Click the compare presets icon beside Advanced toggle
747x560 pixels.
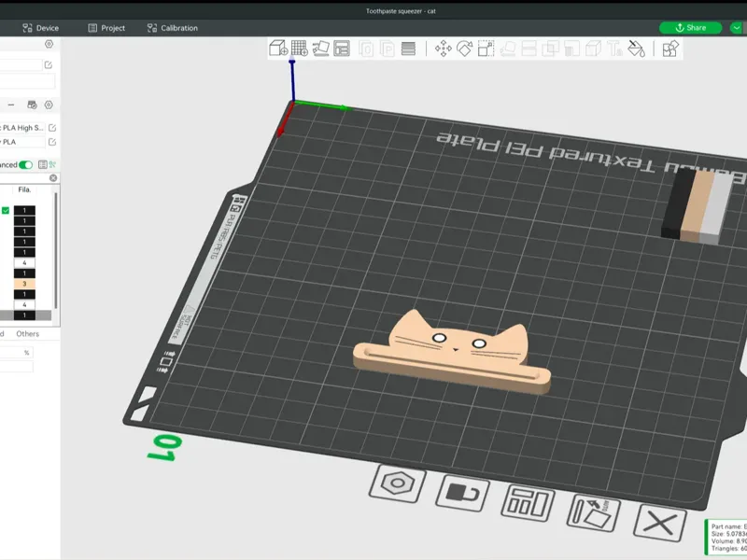(42, 165)
